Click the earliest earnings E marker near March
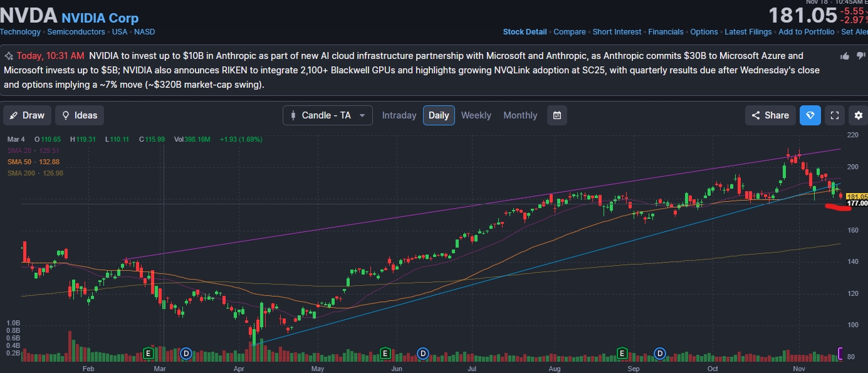868x373 pixels. pyautogui.click(x=149, y=354)
